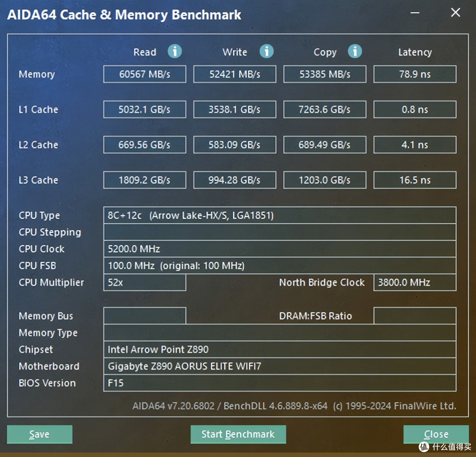This screenshot has width=476, height=457.
Task: Select Memory write value 52421 MB/s
Action: 234,74
